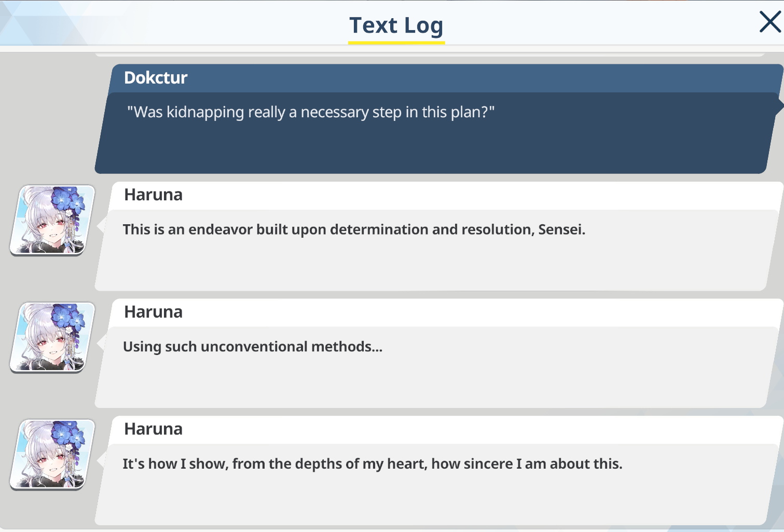
Task: Select the 'It's how I show, from the depths' message
Action: pyautogui.click(x=373, y=464)
